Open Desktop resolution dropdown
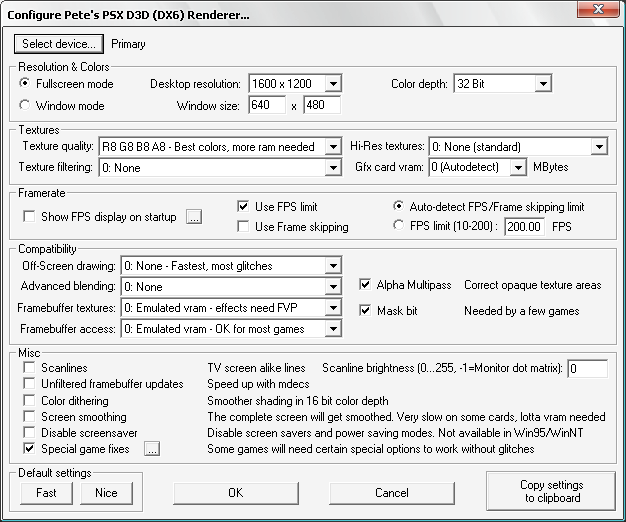Viewport: 626px width, 522px height. pyautogui.click(x=295, y=83)
